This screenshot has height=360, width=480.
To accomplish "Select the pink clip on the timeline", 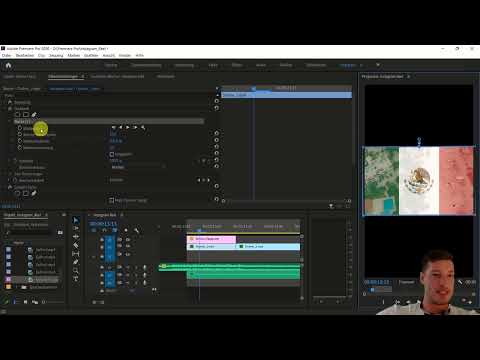I will [x=211, y=239].
